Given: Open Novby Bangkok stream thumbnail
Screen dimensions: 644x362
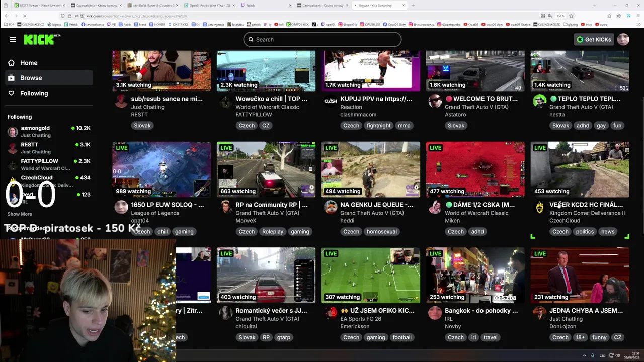Looking at the screenshot, I should 475,275.
